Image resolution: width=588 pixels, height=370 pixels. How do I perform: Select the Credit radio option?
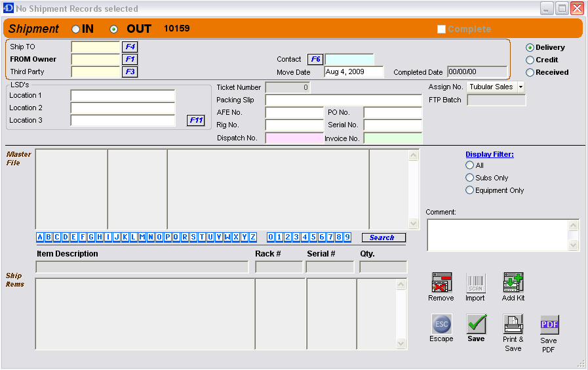[530, 60]
